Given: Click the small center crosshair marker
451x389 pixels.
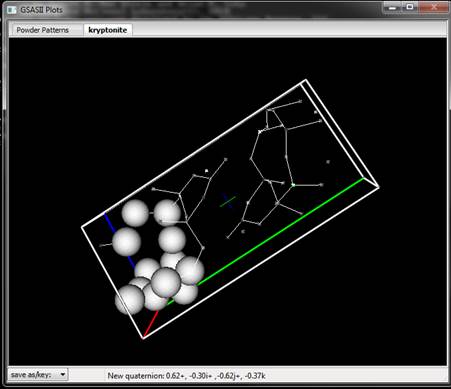Looking at the screenshot, I should tap(228, 201).
